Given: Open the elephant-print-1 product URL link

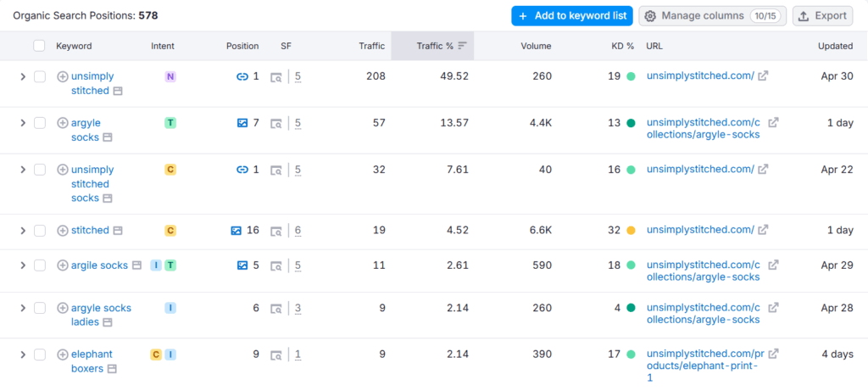Looking at the screenshot, I should tap(705, 366).
